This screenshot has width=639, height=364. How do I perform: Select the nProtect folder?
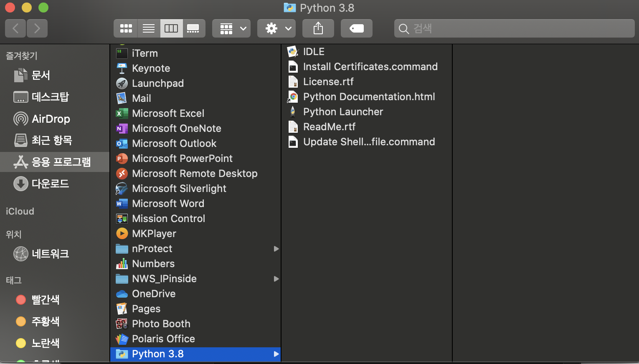tap(195, 249)
